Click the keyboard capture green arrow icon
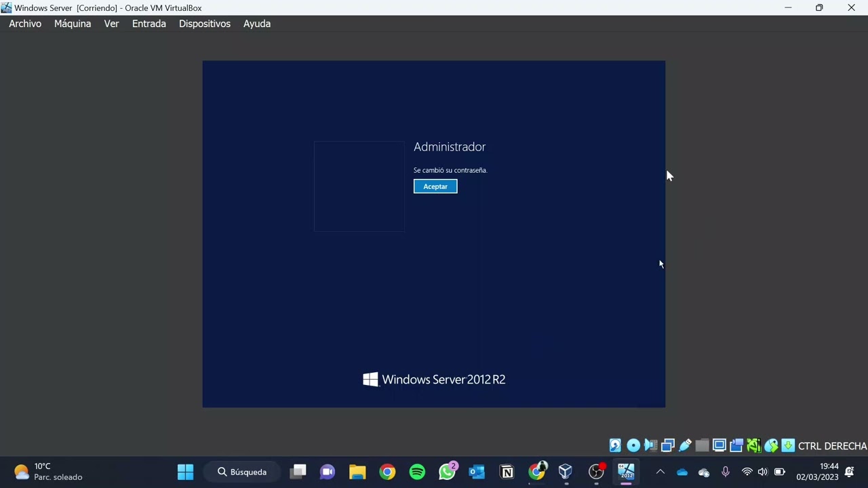868x488 pixels. pyautogui.click(x=788, y=445)
